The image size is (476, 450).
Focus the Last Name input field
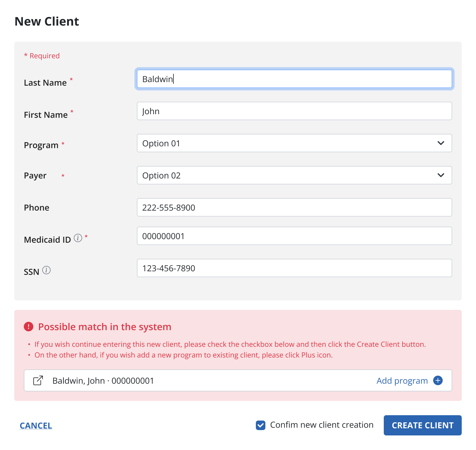point(294,79)
